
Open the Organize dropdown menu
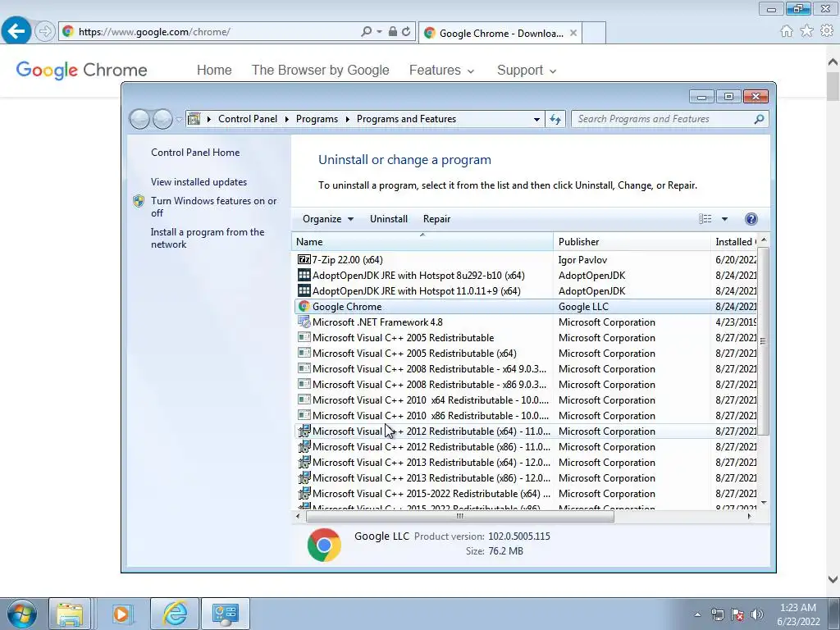[328, 218]
